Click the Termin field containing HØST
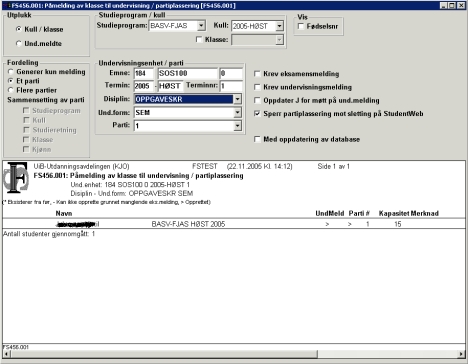468x364 pixels. 170,86
